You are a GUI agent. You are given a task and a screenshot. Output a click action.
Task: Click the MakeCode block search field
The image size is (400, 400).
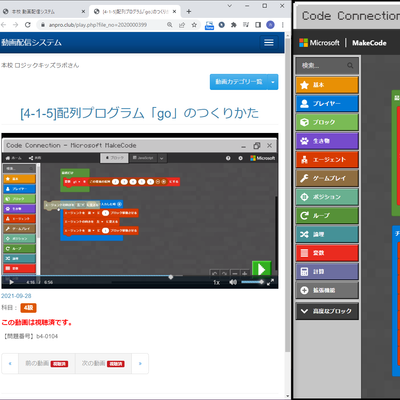click(327, 66)
